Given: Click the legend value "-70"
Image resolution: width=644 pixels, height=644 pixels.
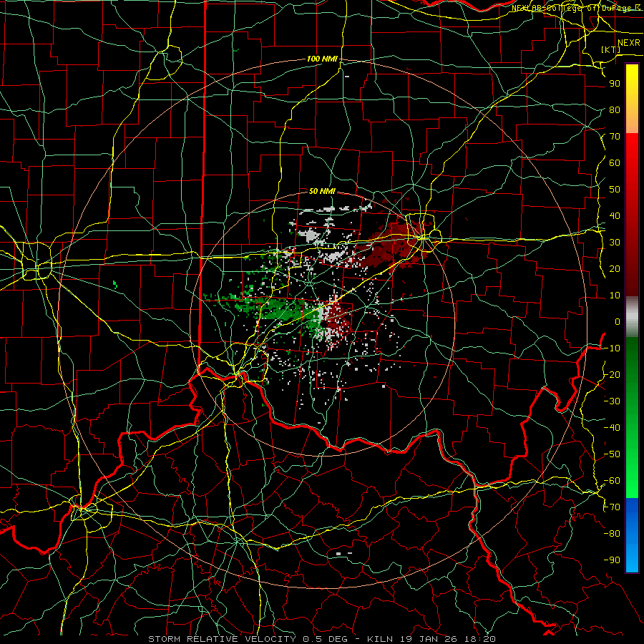Looking at the screenshot, I should point(612,507).
